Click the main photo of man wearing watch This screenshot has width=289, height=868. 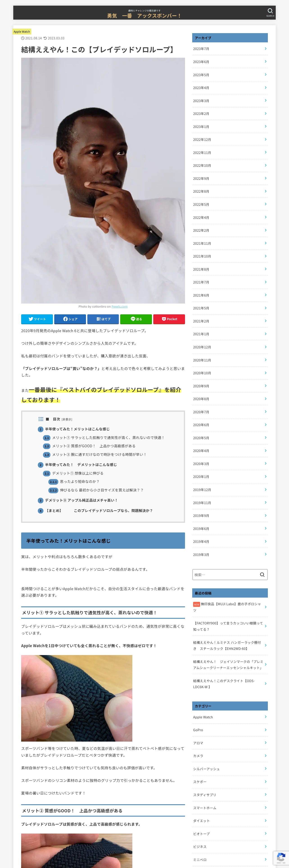[103, 181]
